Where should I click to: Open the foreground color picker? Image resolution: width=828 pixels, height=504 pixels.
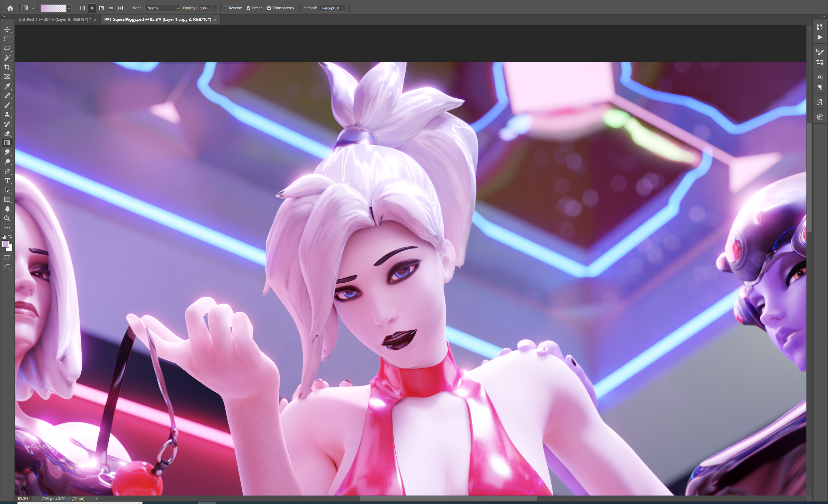tap(5, 244)
